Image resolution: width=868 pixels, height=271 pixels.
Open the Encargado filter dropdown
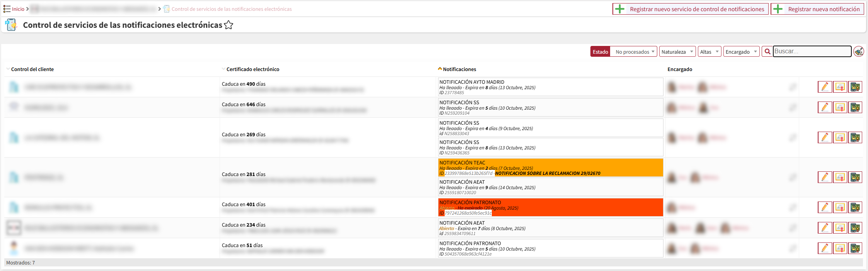(x=741, y=52)
